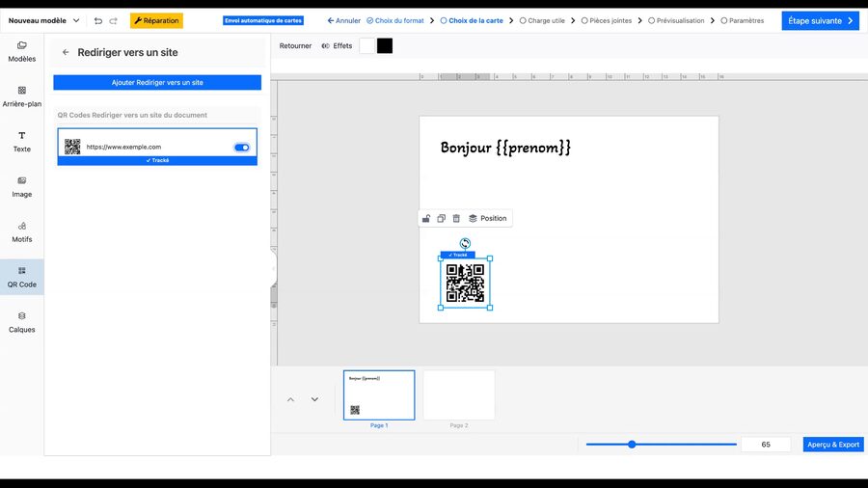Screen dimensions: 868x488
Task: Click the Bonjour {{prenom}} text on canvas
Action: coord(505,148)
